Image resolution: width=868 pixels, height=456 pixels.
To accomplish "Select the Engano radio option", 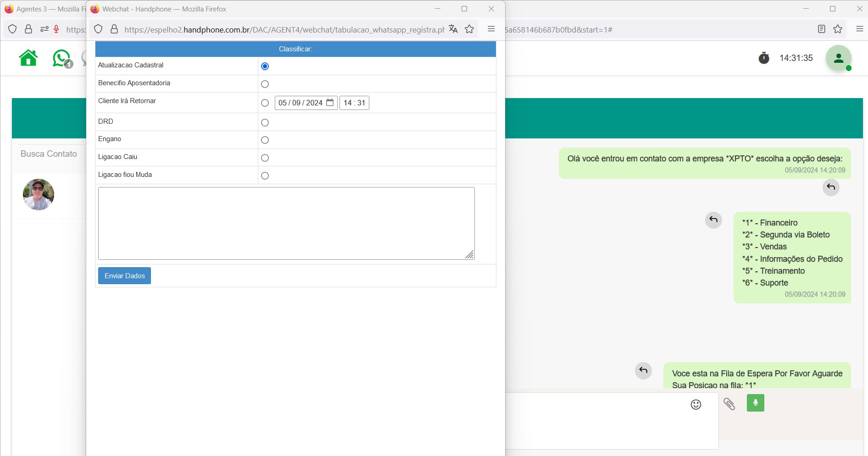I will pos(265,140).
